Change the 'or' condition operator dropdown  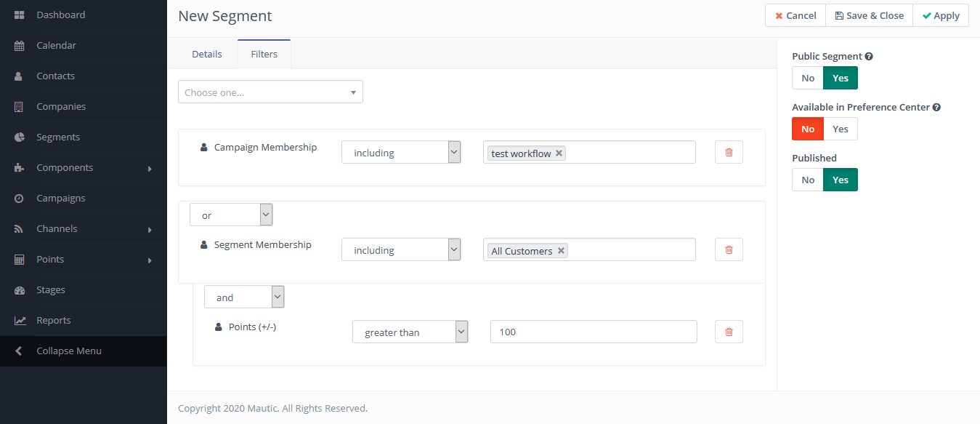click(231, 215)
